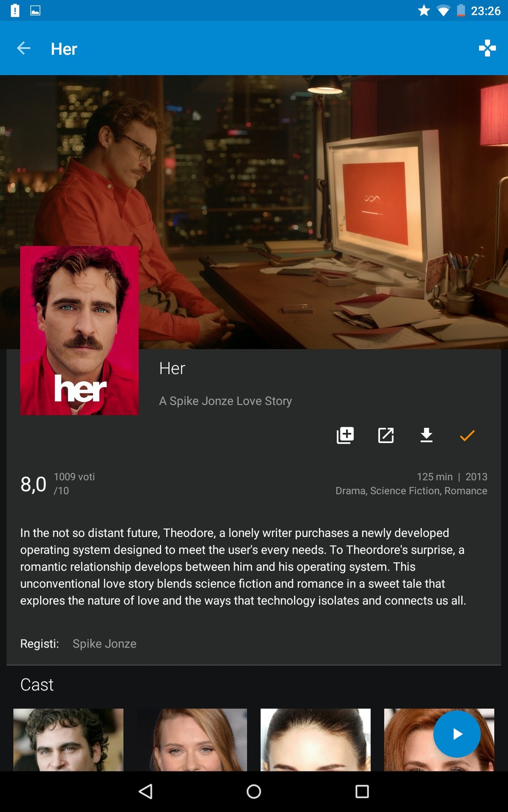Tap the 8,0 rating score
The height and width of the screenshot is (812, 508).
point(34,484)
